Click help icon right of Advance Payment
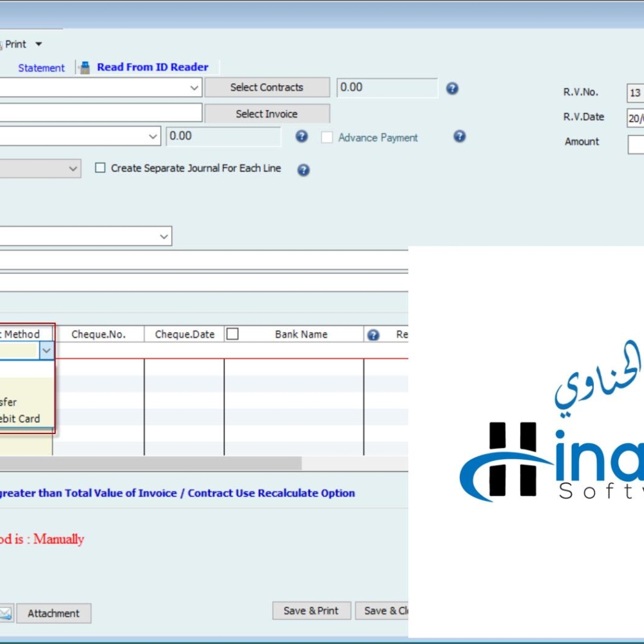Image resolution: width=644 pixels, height=644 pixels. [x=460, y=137]
